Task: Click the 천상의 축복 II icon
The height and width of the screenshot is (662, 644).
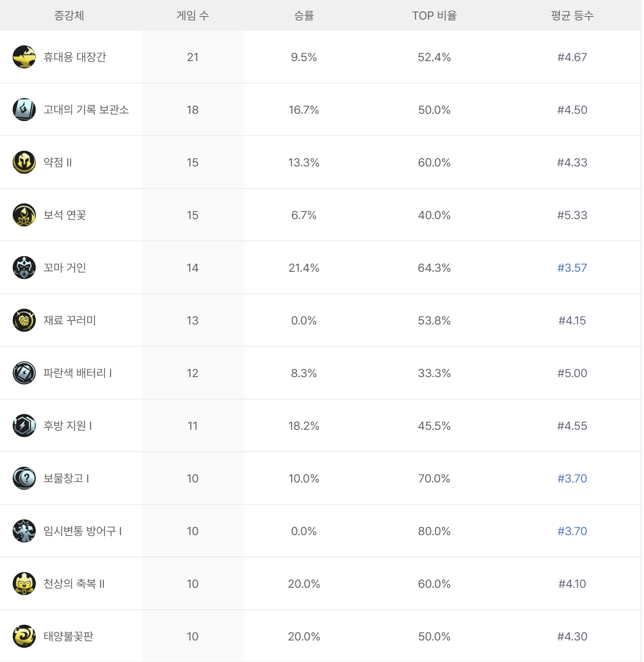Action: tap(24, 584)
